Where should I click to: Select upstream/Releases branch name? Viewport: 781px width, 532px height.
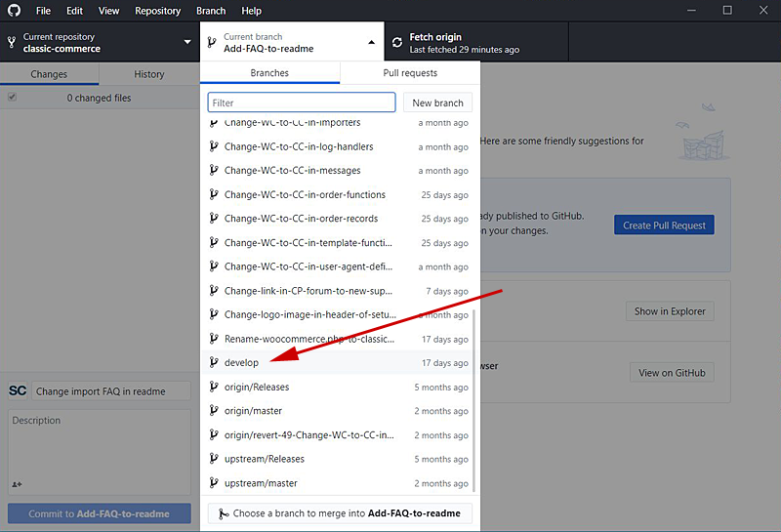tap(264, 459)
